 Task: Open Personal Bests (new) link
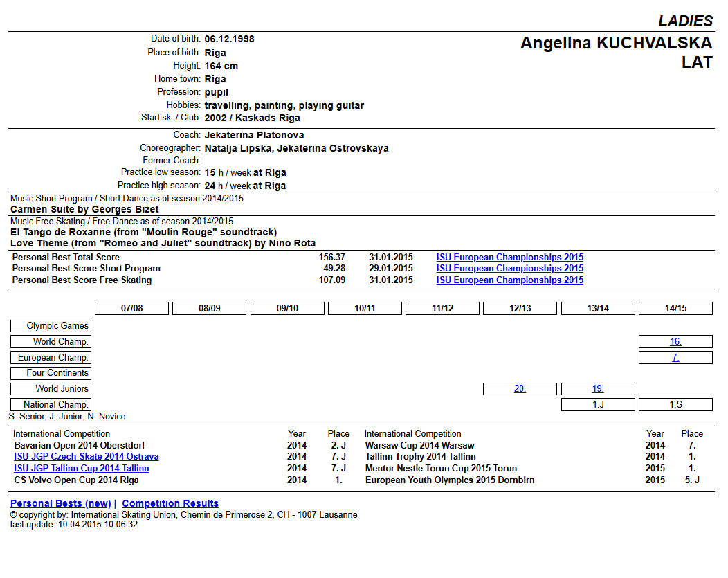[x=60, y=503]
